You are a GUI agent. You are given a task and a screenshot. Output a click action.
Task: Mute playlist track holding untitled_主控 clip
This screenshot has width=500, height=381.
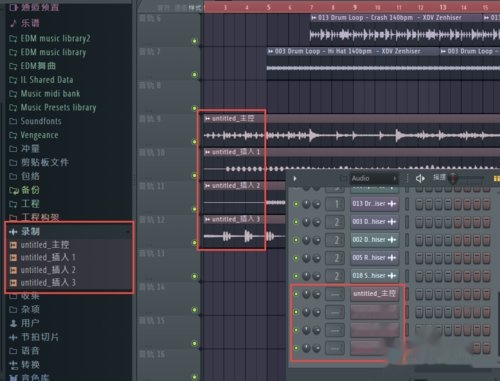[x=194, y=142]
